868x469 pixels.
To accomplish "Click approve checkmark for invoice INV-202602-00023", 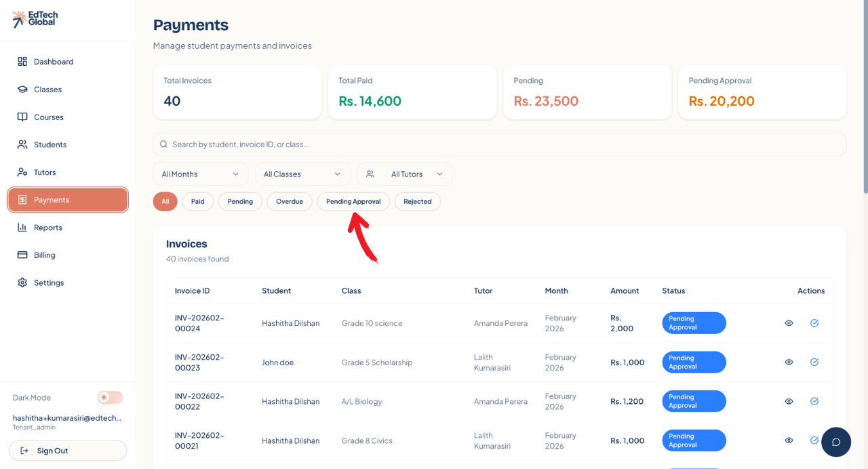I will click(814, 362).
